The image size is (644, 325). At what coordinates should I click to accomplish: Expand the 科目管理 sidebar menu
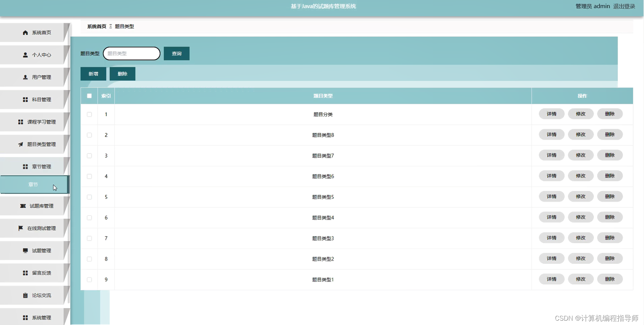click(x=34, y=100)
